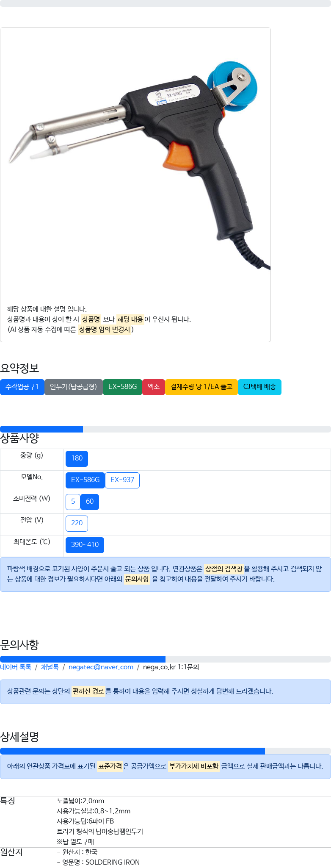
Task: Select model EX-586G in spec table
Action: [85, 480]
